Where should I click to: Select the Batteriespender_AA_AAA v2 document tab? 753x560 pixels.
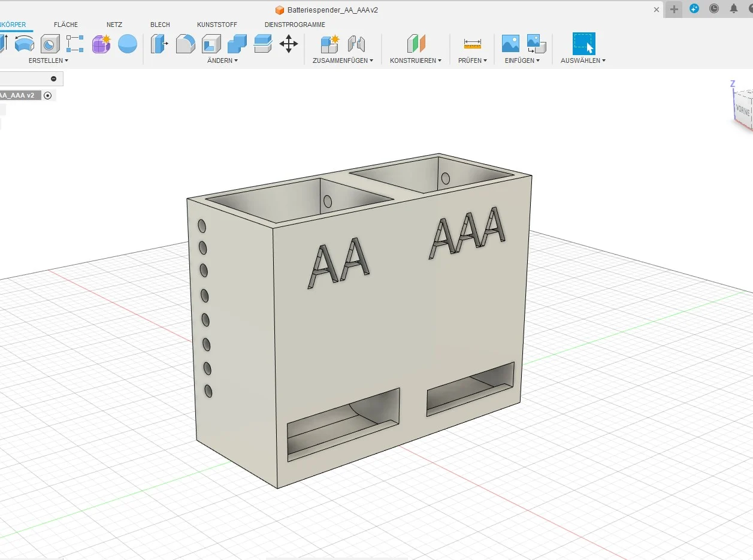point(332,10)
